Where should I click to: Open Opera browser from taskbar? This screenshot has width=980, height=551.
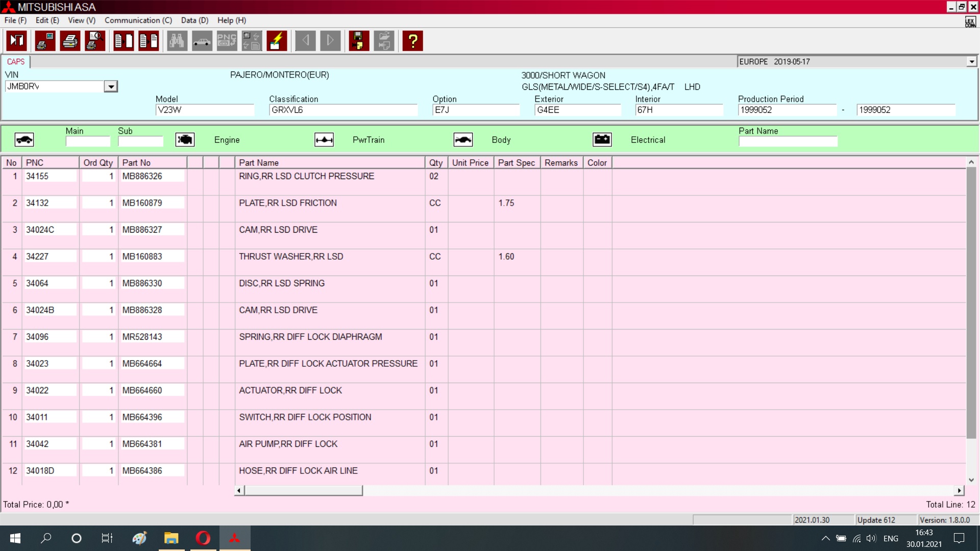[x=203, y=538]
